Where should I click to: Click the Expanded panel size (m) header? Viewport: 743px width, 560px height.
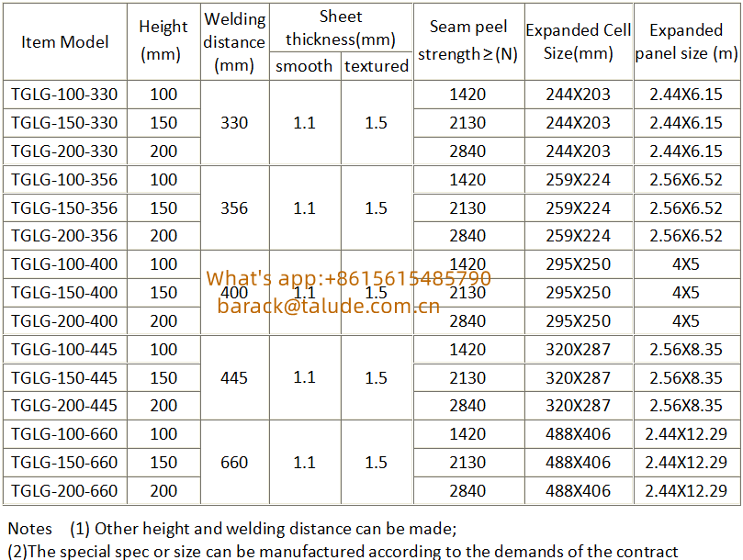pyautogui.click(x=686, y=42)
